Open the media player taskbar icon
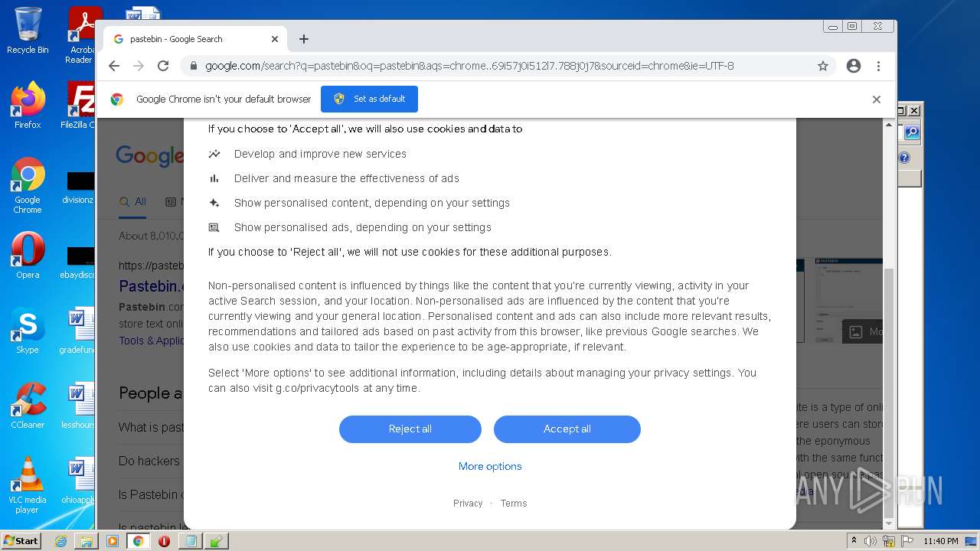Viewport: 980px width, 551px height. coord(113,541)
